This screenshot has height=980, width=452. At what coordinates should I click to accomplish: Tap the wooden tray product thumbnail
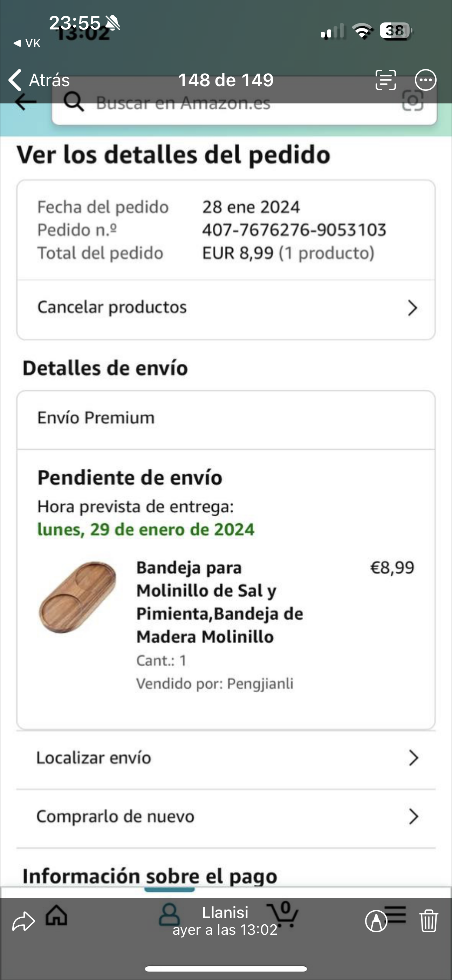tap(77, 597)
